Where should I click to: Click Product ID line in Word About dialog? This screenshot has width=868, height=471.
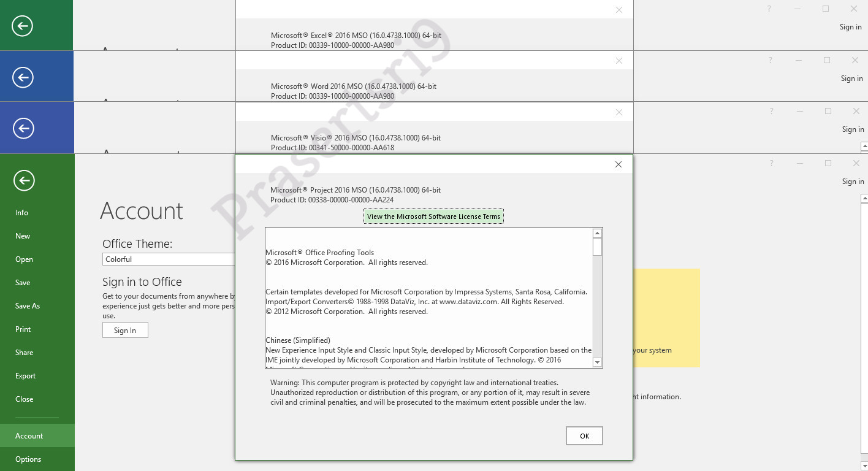click(332, 96)
